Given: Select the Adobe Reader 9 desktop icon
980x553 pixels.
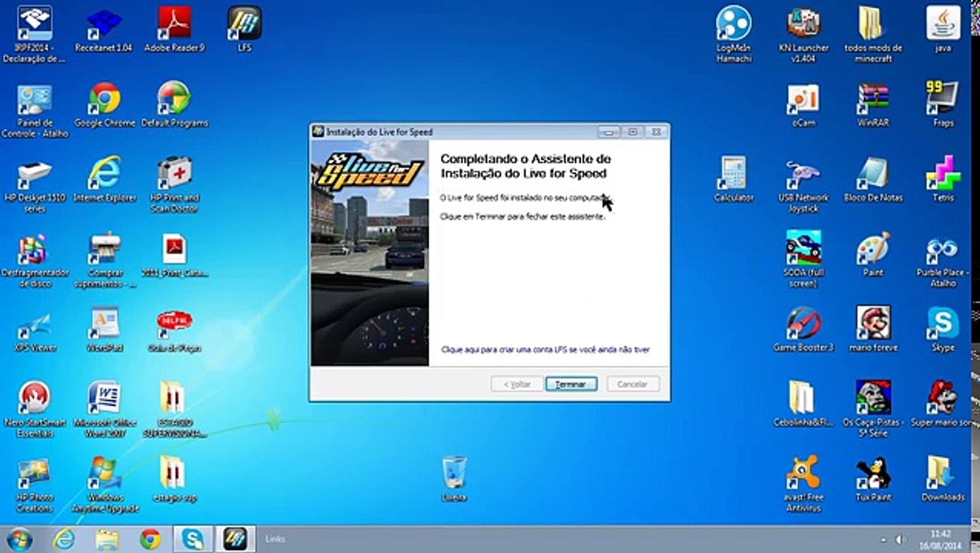Looking at the screenshot, I should (174, 29).
